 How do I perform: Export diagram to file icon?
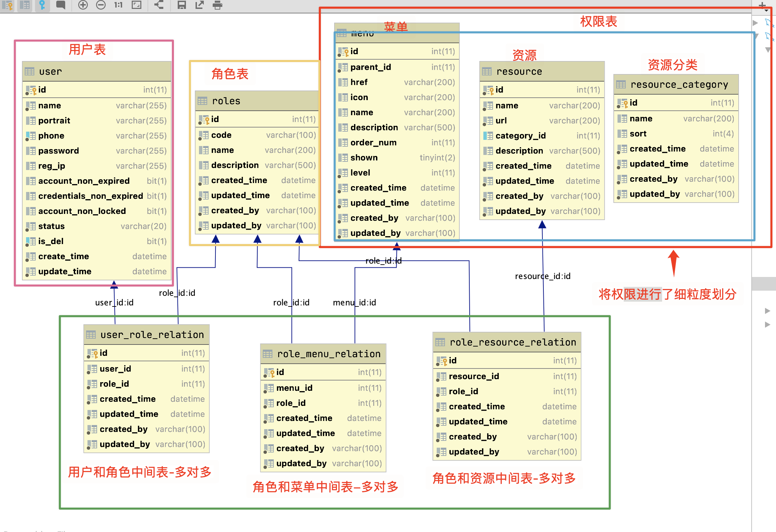coord(199,5)
